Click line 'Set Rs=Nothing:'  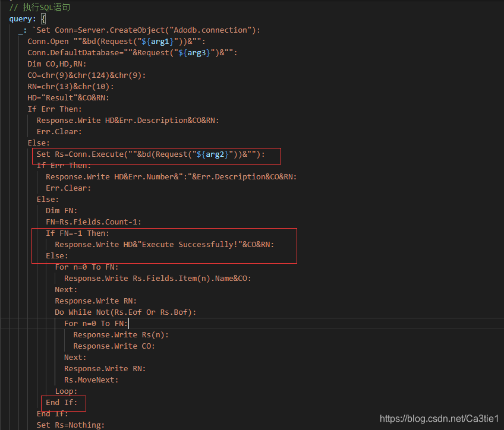tap(71, 425)
